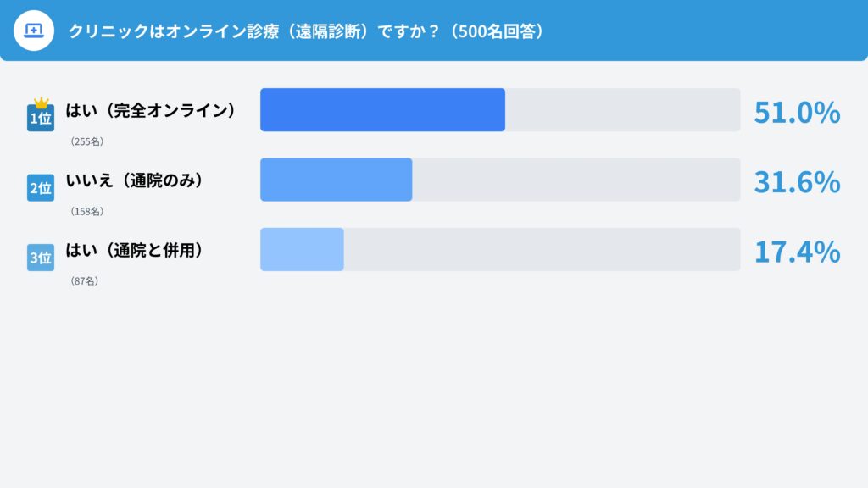Image resolution: width=868 pixels, height=488 pixels.
Task: Click the filled blue bar for 完全オンライン
Action: (x=382, y=110)
